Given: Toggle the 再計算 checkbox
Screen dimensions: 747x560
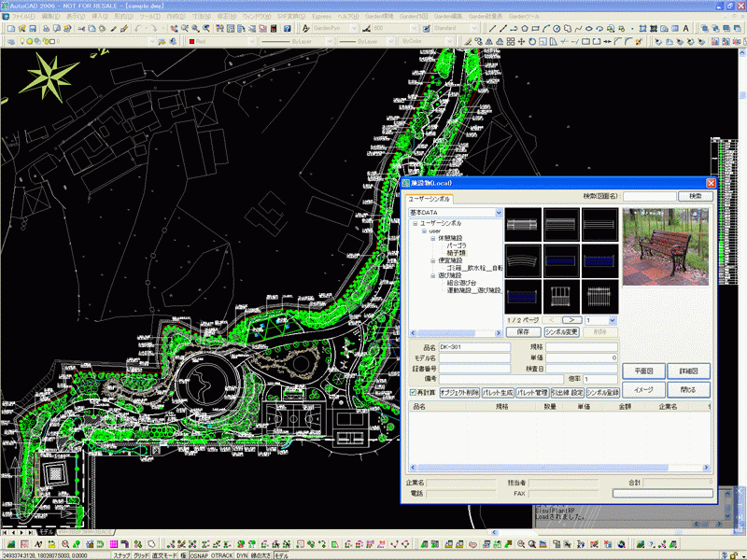Looking at the screenshot, I should (415, 393).
